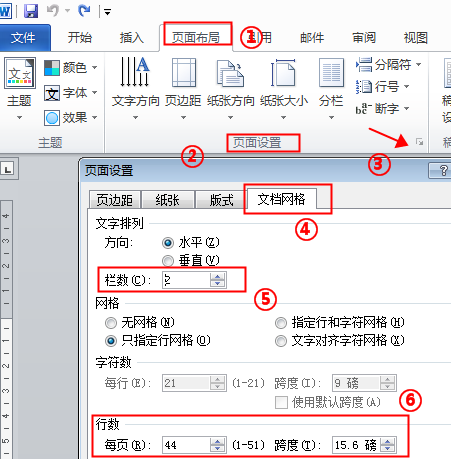This screenshot has width=451, height=459.
Task: Click the line 跨度 15.6 磅 field
Action: click(x=356, y=445)
